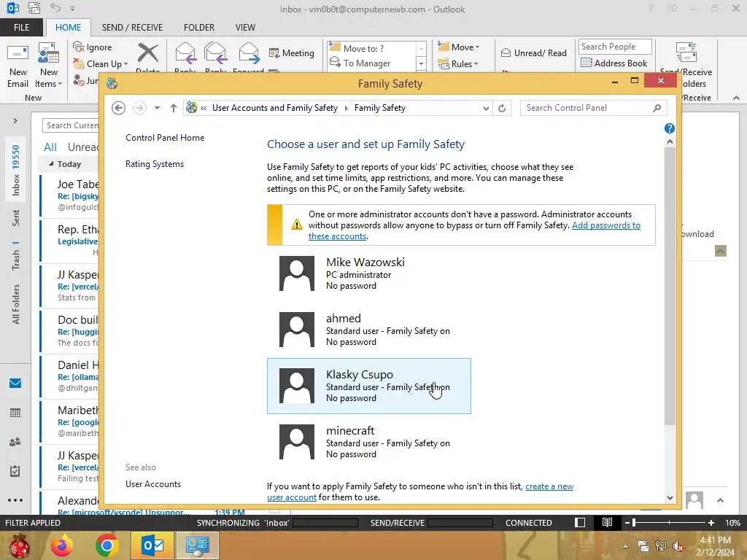Screen dimensions: 747x560
Task: Switch to the VIEW tab
Action: (x=245, y=28)
